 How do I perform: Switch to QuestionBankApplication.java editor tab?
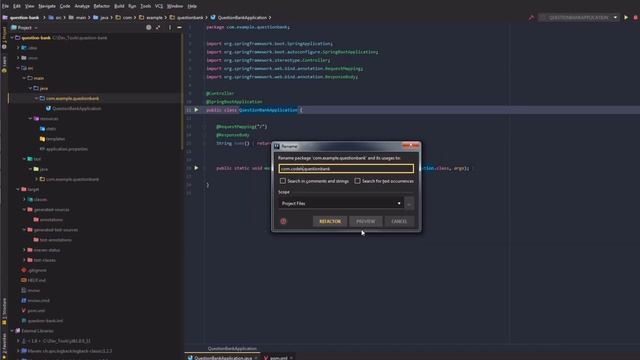click(x=222, y=357)
